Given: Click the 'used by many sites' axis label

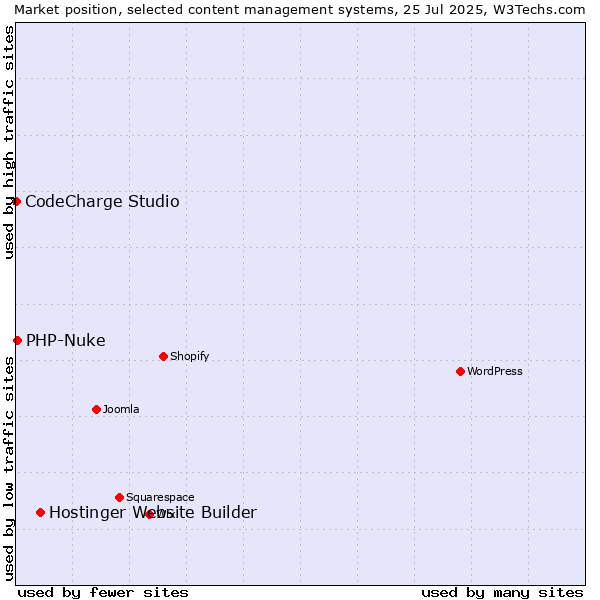Looking at the screenshot, I should coord(502,593).
